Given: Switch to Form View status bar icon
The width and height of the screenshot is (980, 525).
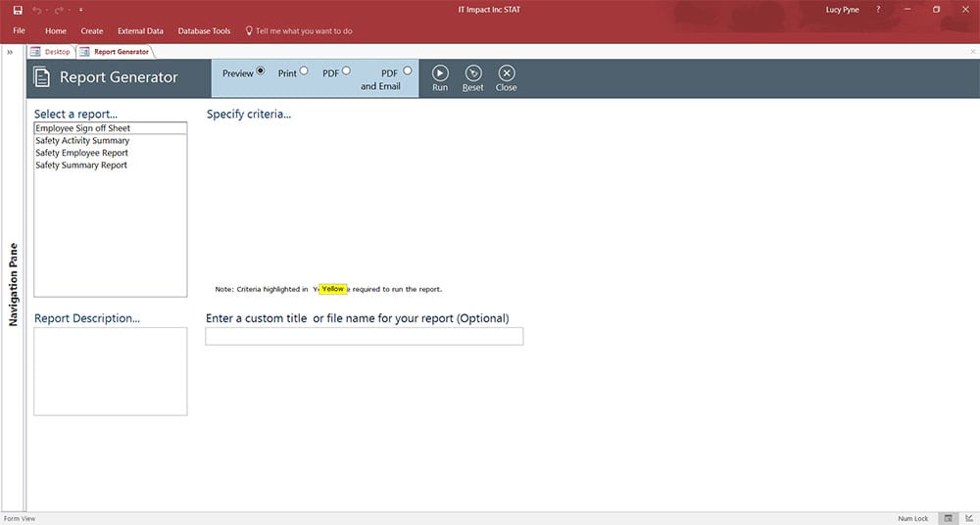Looking at the screenshot, I should (948, 518).
